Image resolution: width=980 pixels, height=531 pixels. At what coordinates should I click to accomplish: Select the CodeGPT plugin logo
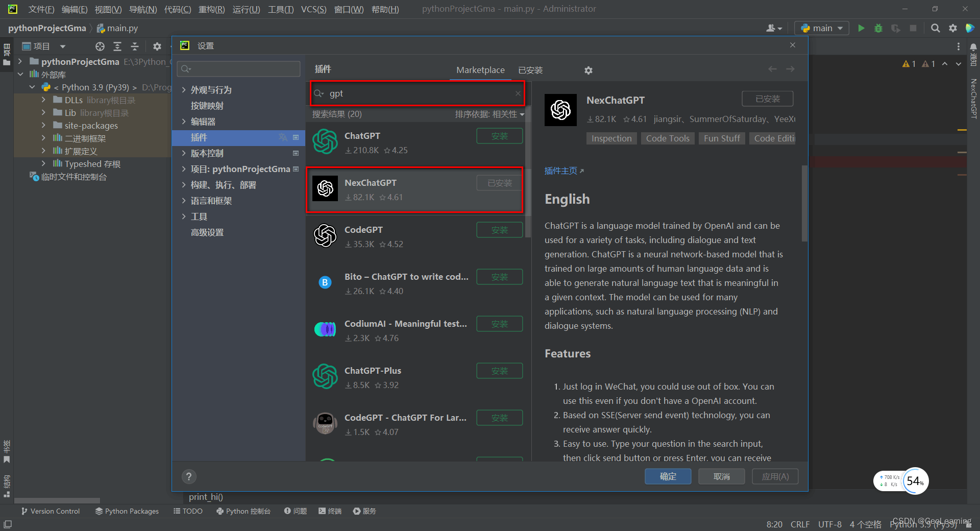tap(325, 235)
